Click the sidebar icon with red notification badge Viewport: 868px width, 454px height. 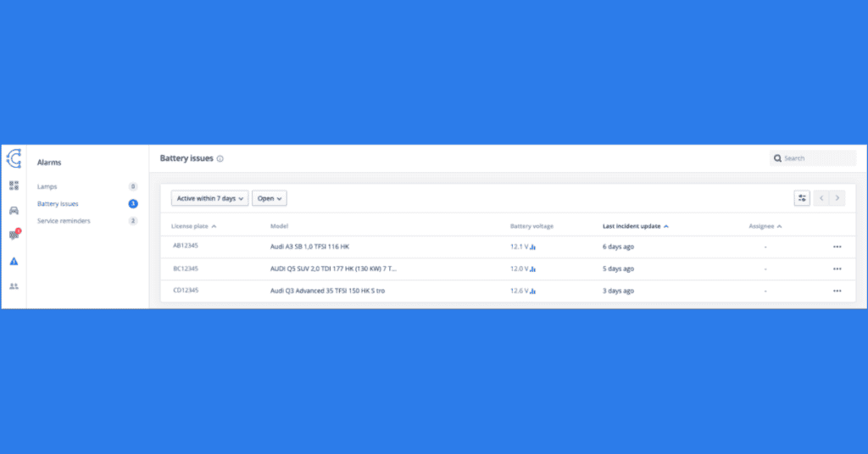(x=14, y=235)
